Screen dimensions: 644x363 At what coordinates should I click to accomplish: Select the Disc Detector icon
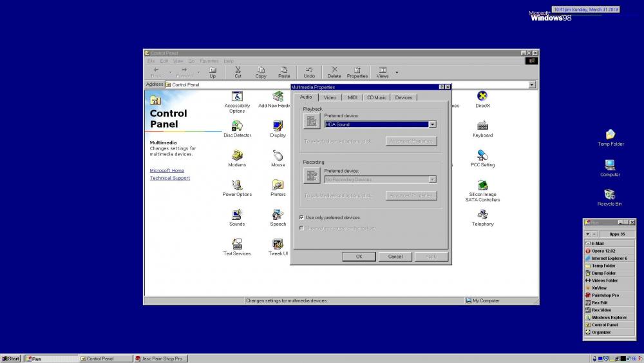(237, 126)
